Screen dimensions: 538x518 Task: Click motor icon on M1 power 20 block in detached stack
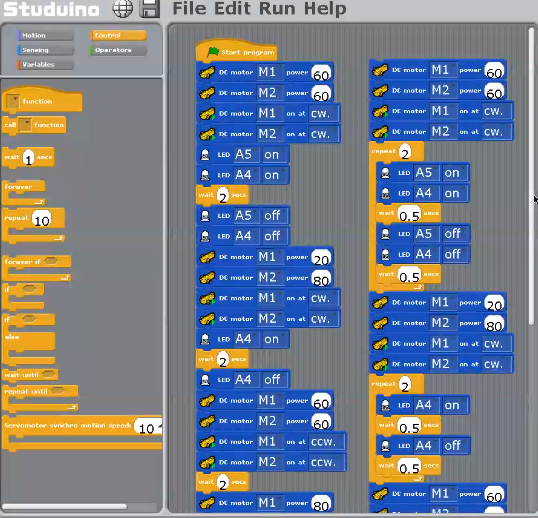click(x=381, y=303)
